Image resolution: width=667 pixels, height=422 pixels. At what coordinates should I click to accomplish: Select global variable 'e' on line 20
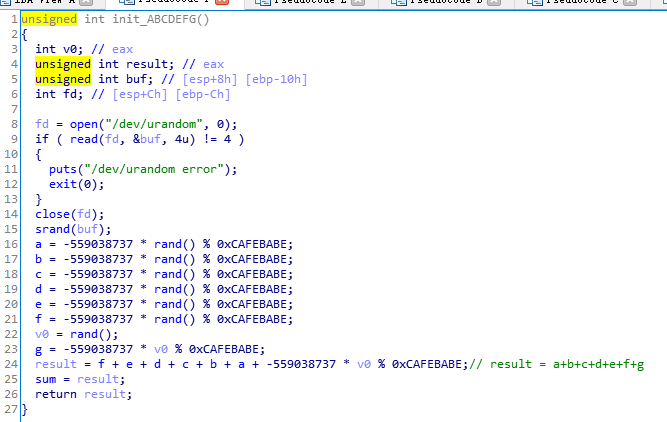tap(38, 304)
